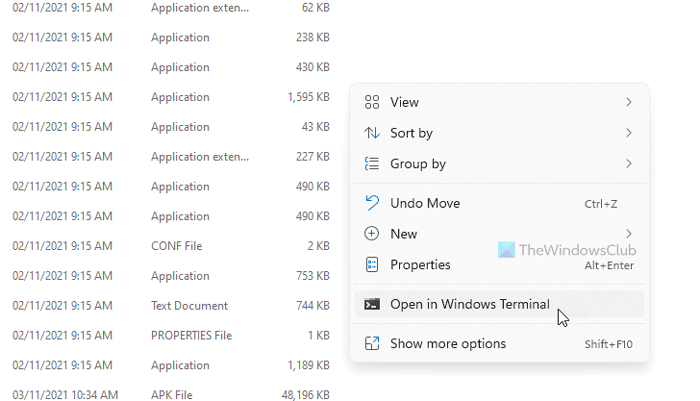Choose Open in Windows Terminal
This screenshot has height=401, width=700.
coord(469,305)
